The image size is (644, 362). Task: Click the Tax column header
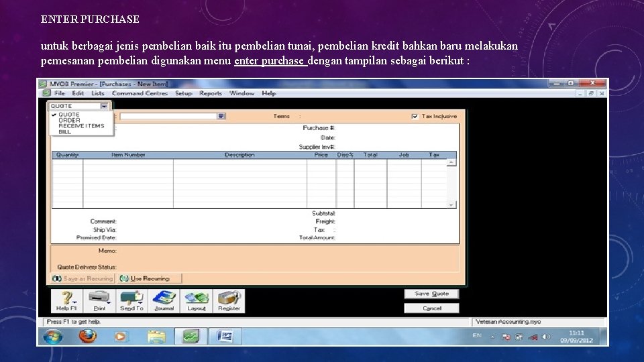(434, 155)
